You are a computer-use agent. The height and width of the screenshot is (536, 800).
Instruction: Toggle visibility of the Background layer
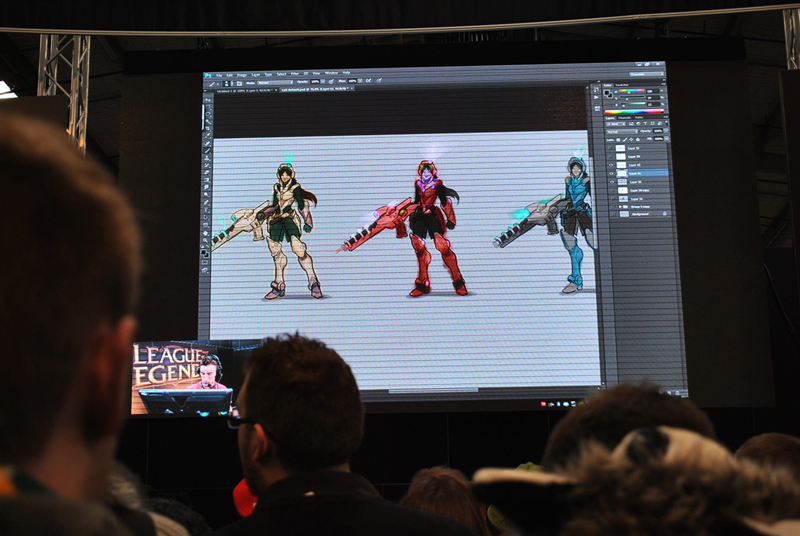tap(613, 214)
